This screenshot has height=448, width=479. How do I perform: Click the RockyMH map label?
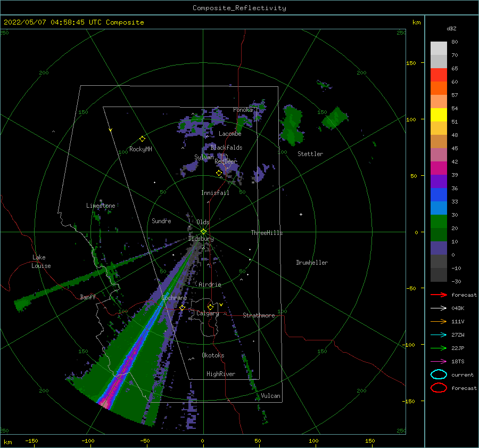(141, 149)
